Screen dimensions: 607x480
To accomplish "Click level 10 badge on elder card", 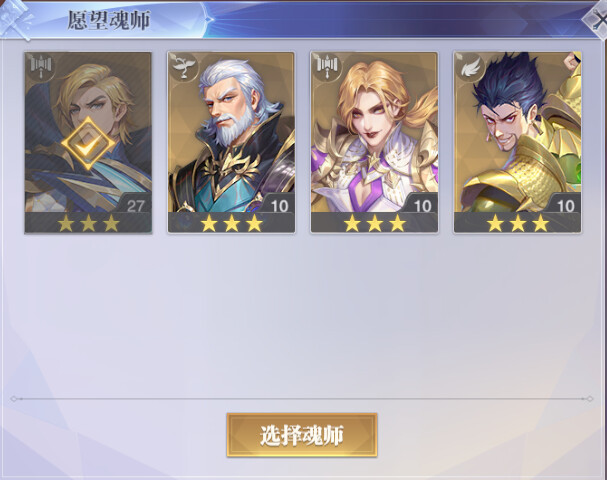I will point(279,206).
